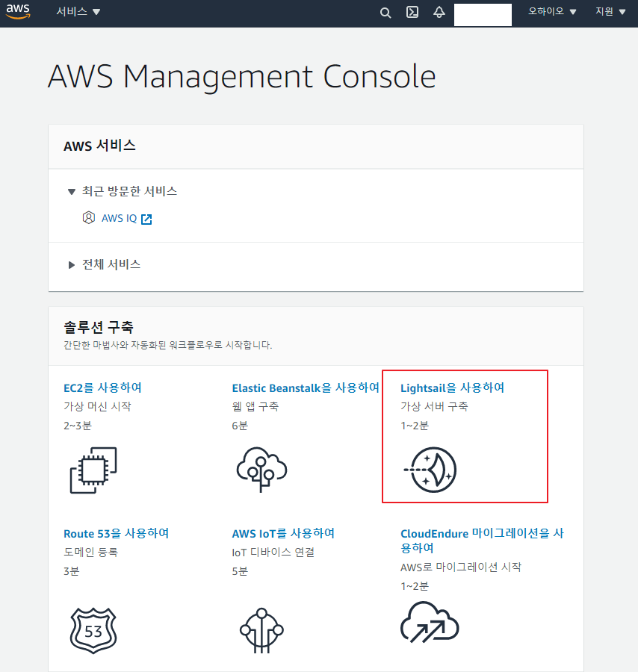Click the AWS logo in header
Image resolution: width=638 pixels, height=672 pixels.
coord(18,11)
